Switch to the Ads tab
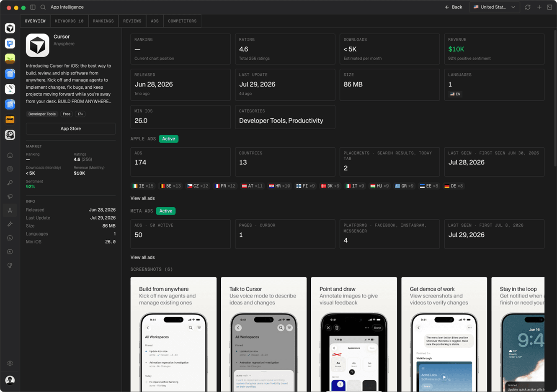The width and height of the screenshot is (557, 392). (x=155, y=21)
